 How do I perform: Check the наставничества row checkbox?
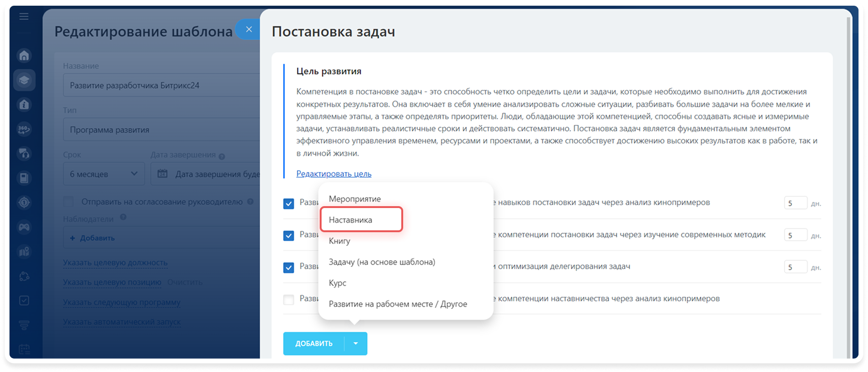tap(288, 299)
